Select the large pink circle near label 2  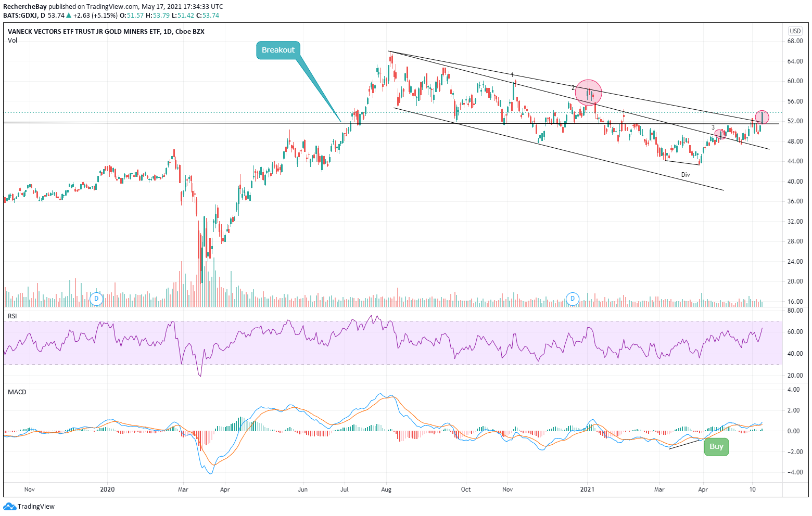[588, 93]
